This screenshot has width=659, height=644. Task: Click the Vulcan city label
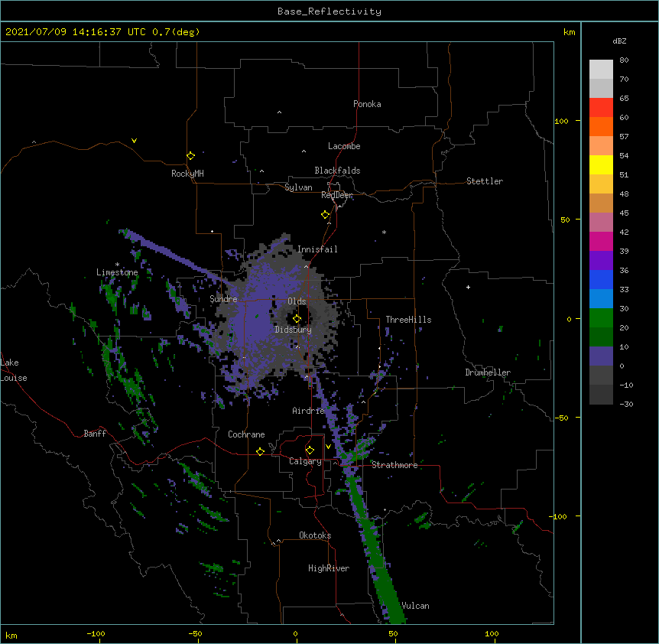[415, 606]
